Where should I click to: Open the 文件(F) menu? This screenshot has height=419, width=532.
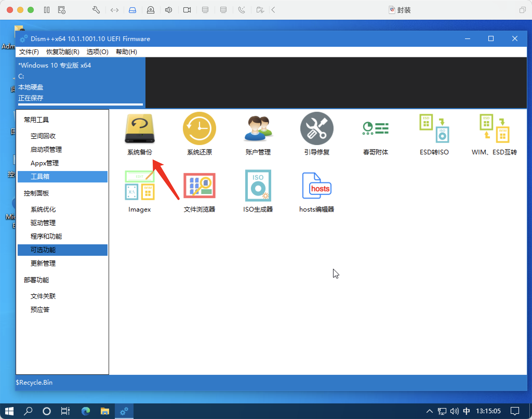tap(29, 52)
